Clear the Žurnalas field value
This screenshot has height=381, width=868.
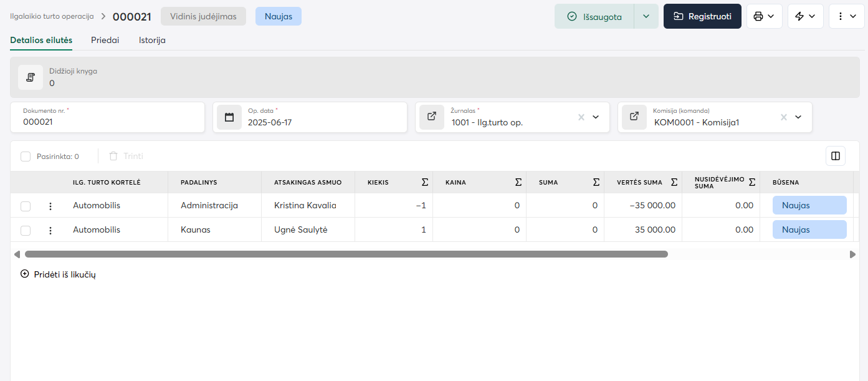click(581, 117)
